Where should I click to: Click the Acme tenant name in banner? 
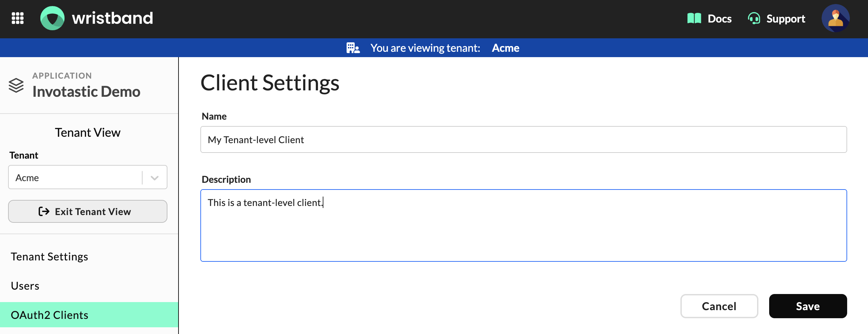(x=505, y=48)
